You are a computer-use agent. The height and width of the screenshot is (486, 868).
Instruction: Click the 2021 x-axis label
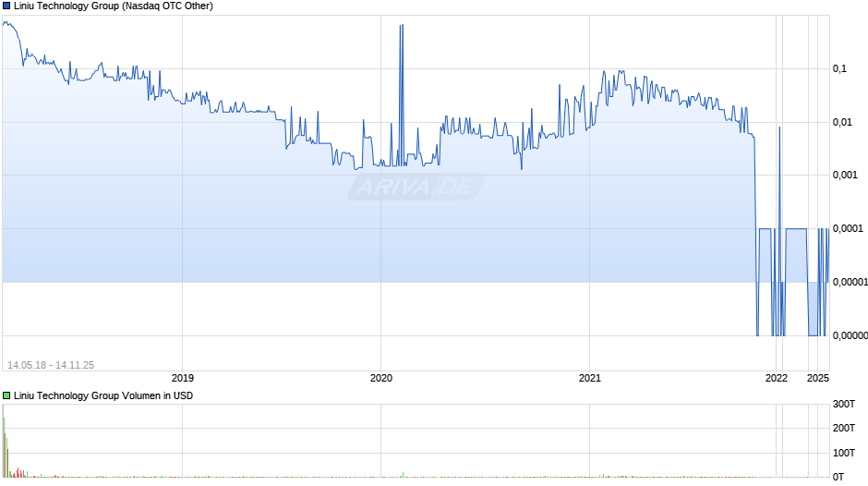coord(589,378)
